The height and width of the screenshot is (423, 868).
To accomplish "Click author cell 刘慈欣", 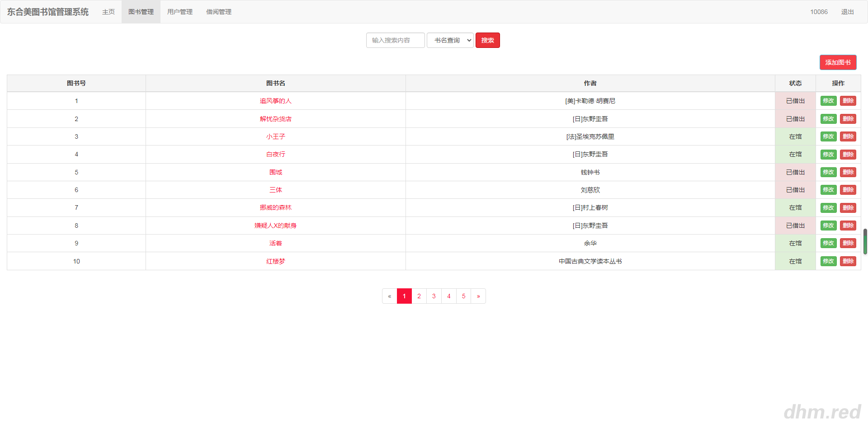I will coord(590,190).
